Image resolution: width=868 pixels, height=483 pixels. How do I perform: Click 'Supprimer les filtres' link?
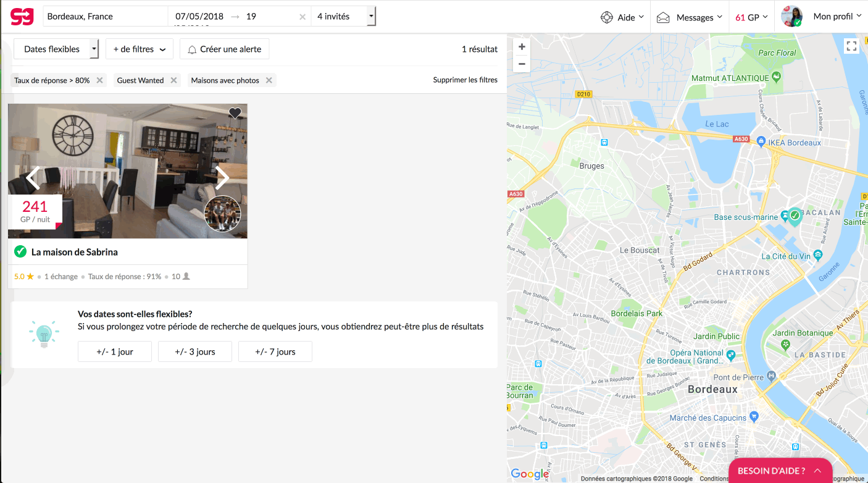[465, 80]
